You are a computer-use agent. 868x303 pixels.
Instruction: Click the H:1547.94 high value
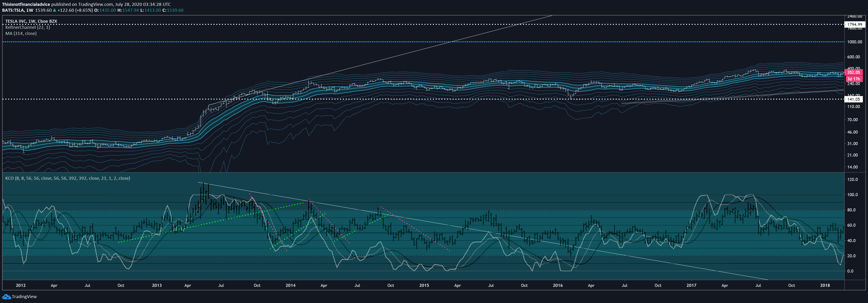pos(128,10)
